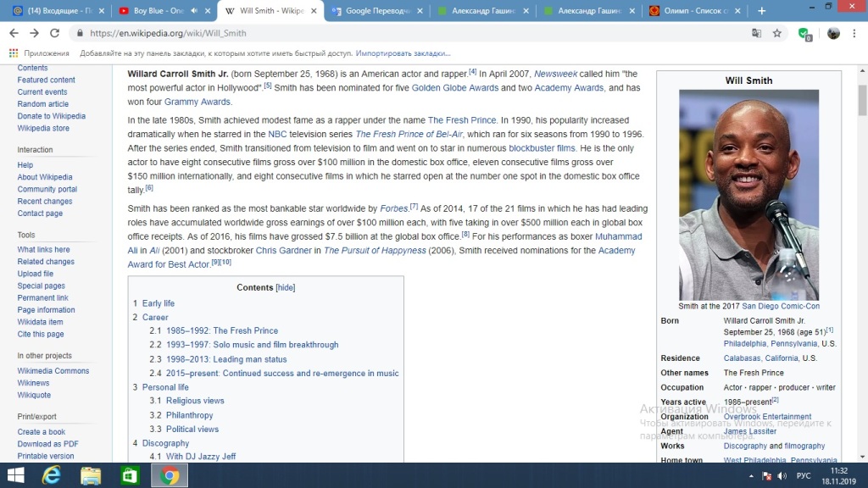This screenshot has width=868, height=488.
Task: Click the scrollbar down arrow
Action: coord(862,457)
